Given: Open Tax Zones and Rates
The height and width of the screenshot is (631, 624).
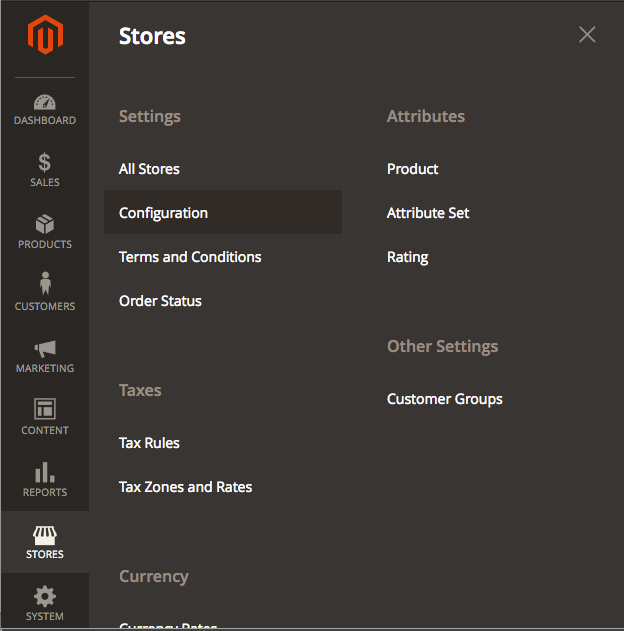Looking at the screenshot, I should coord(185,487).
